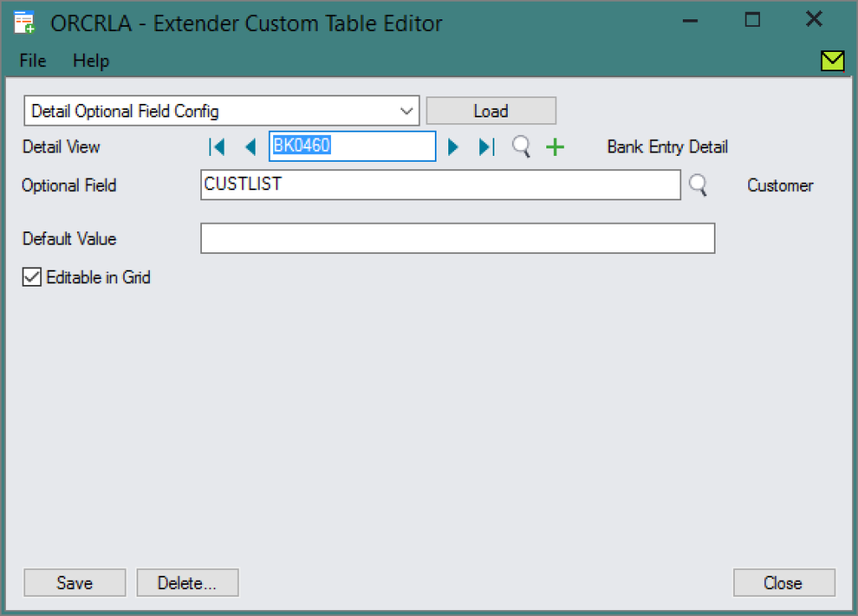
Task: Navigate to the first Detail View record
Action: click(x=217, y=146)
